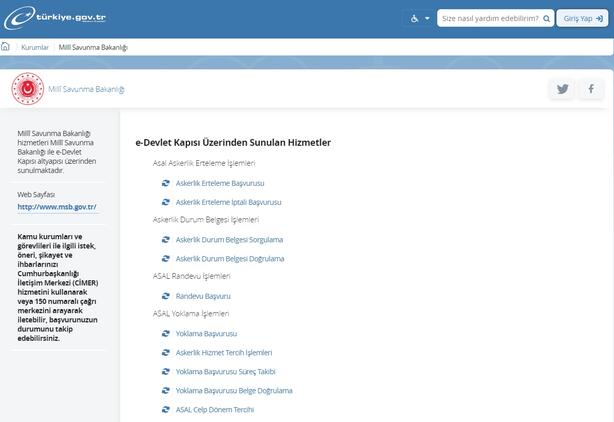Click the icon beside Randevu Başvuru

point(166,296)
